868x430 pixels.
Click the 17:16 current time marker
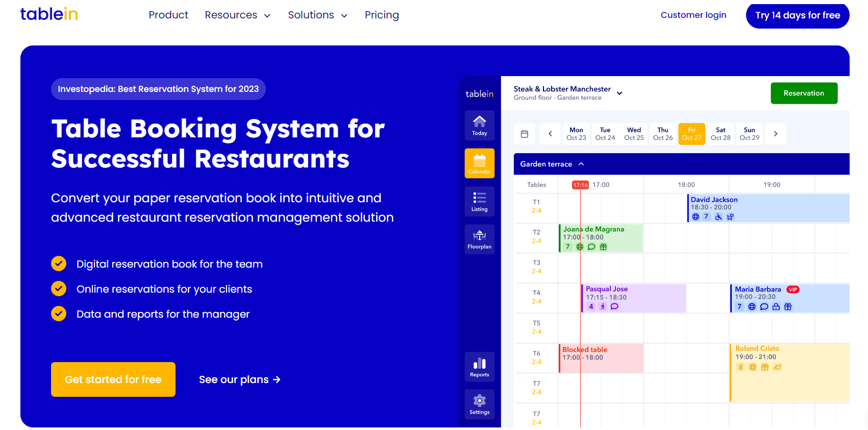pos(580,185)
